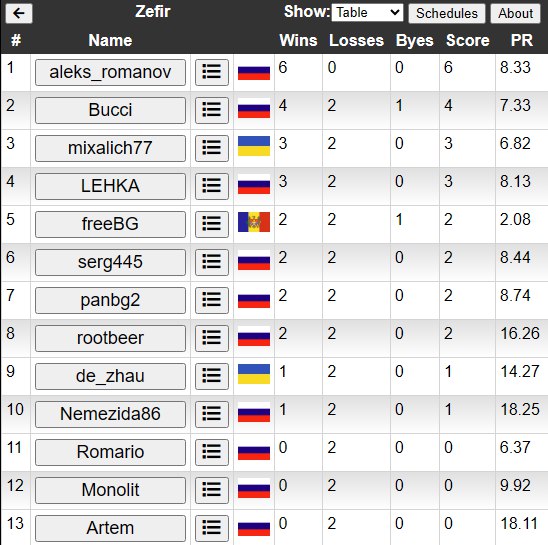Select player Romario name button
The image size is (548, 545).
click(110, 452)
